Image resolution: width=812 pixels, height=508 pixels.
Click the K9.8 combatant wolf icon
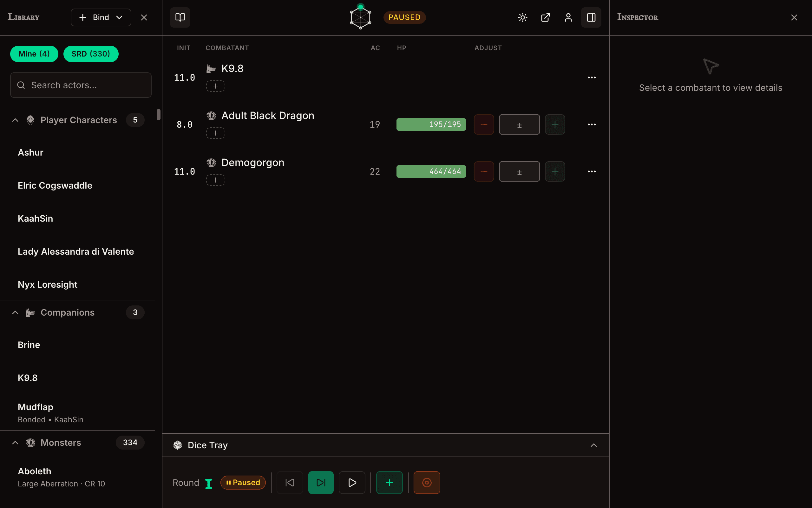(x=211, y=69)
